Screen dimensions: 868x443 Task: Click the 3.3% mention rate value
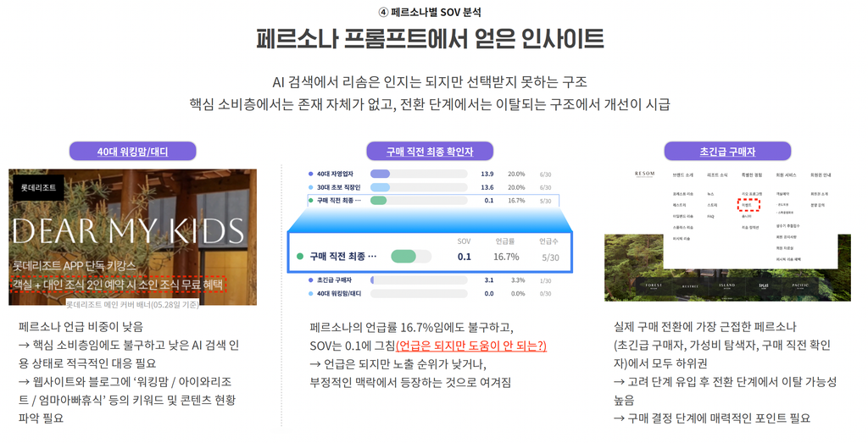[x=518, y=280]
